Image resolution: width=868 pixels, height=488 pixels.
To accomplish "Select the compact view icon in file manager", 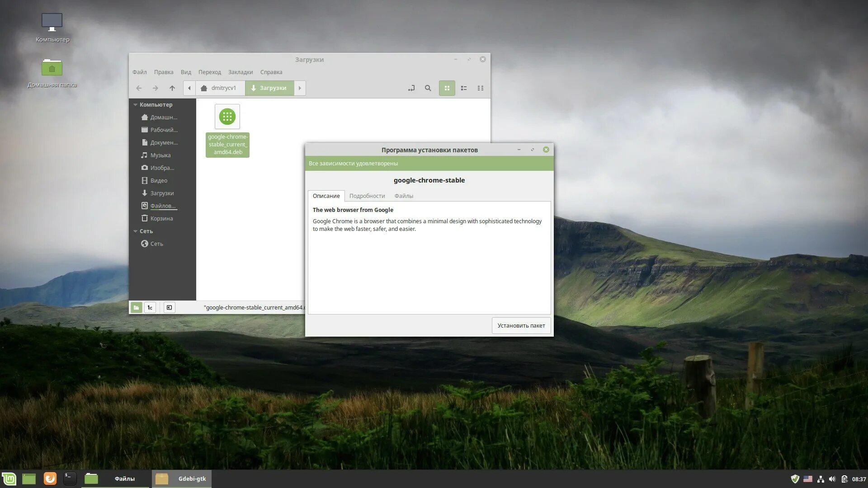I will coord(481,88).
